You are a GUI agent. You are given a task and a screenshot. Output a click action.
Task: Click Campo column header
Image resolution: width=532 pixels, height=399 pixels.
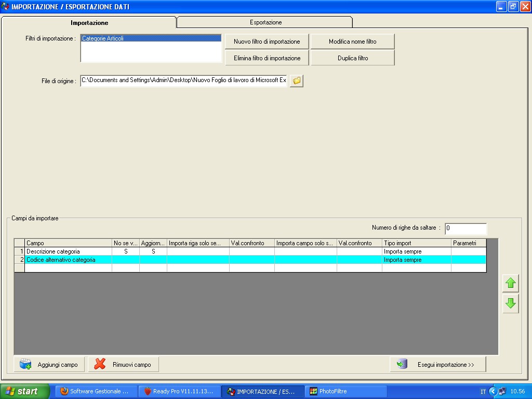(68, 243)
